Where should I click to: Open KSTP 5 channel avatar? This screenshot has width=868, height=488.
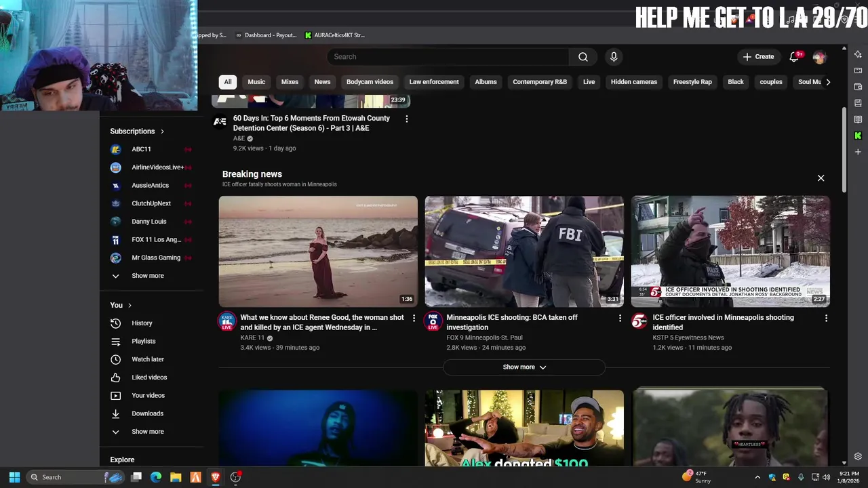coord(639,321)
